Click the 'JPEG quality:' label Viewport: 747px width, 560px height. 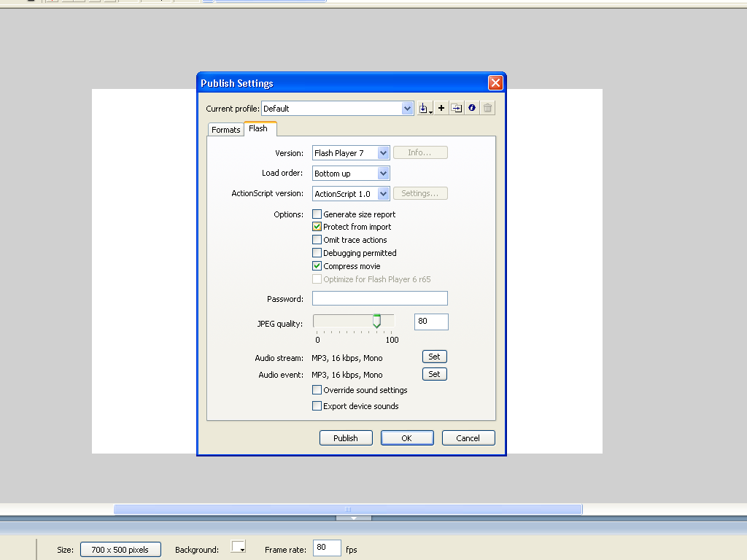coord(280,324)
